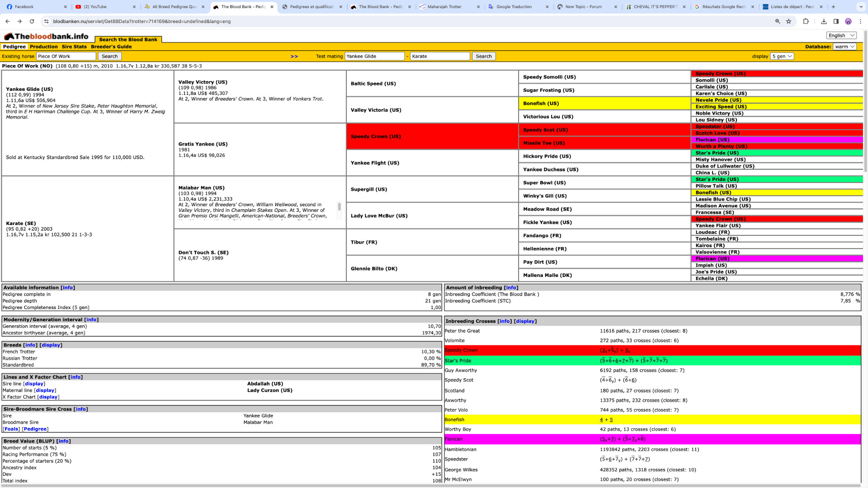Click the zoom magnifier icon in address bar
The image size is (868, 488).
(778, 21)
